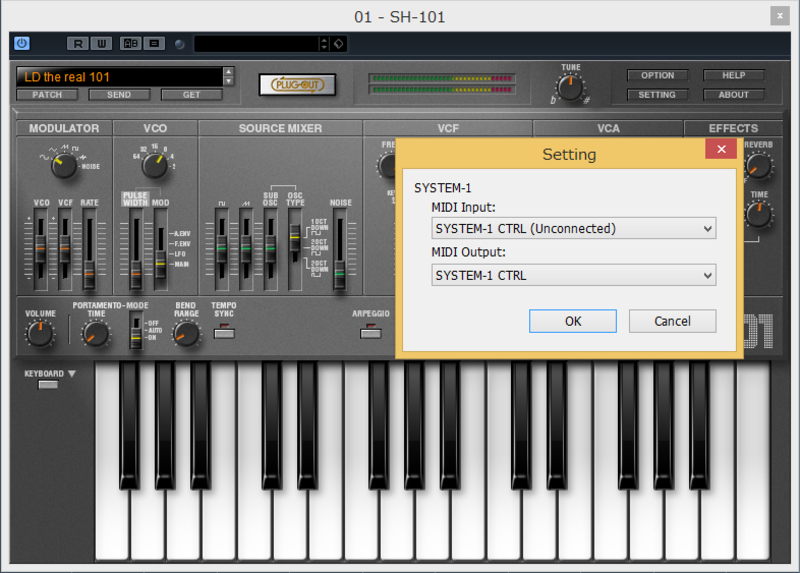Click patch selector up arrow
The width and height of the screenshot is (800, 573).
[x=229, y=72]
